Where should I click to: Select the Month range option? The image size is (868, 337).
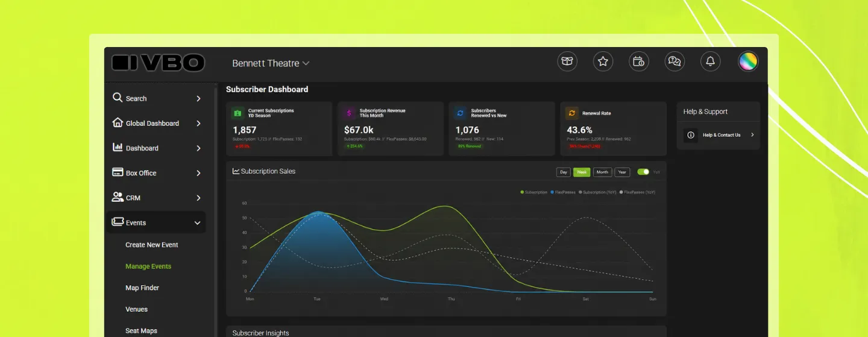[x=602, y=172]
